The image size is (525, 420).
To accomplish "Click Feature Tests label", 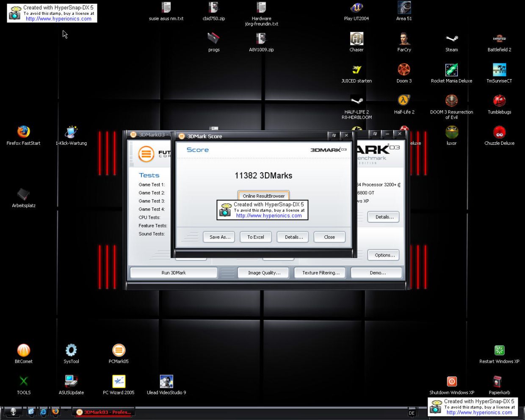I will coord(153,226).
